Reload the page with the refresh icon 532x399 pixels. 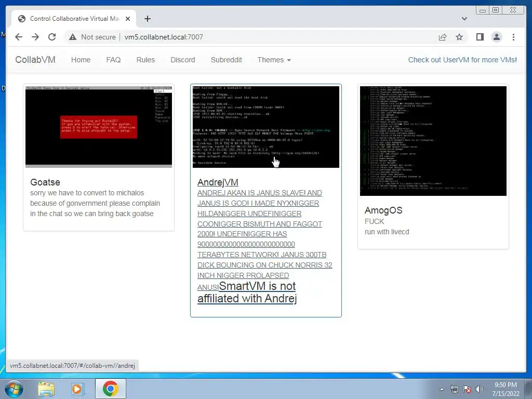[52, 37]
